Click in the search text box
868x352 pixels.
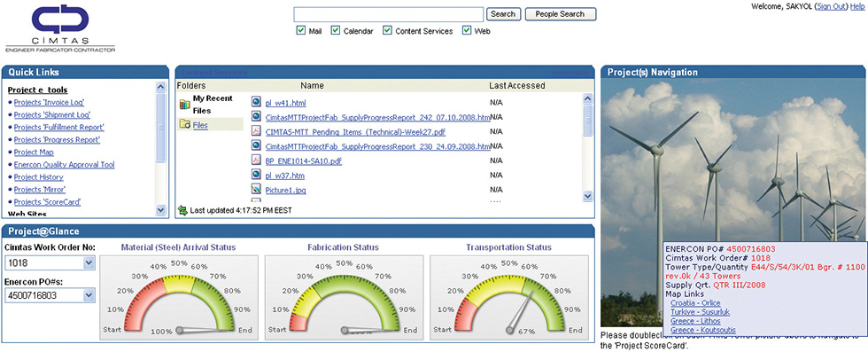[389, 14]
